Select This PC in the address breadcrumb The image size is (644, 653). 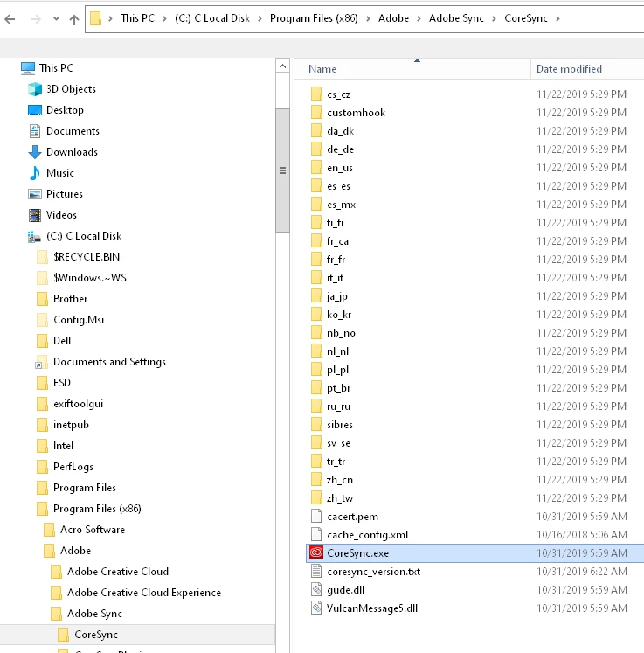pos(137,18)
